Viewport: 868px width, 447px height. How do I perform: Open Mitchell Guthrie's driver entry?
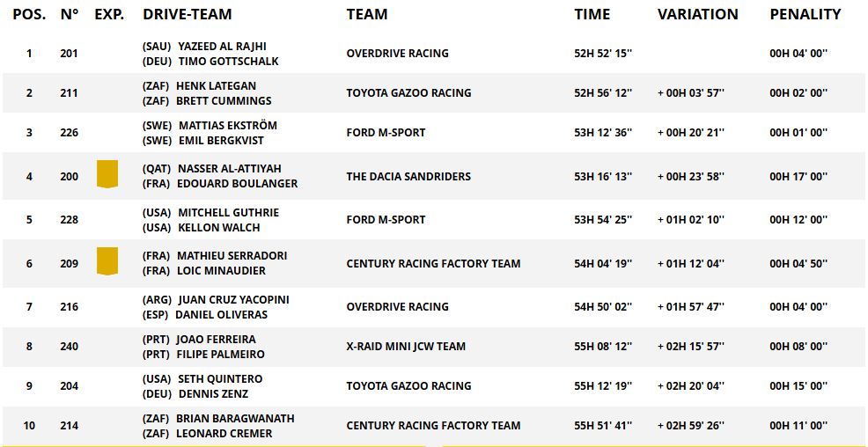click(228, 213)
